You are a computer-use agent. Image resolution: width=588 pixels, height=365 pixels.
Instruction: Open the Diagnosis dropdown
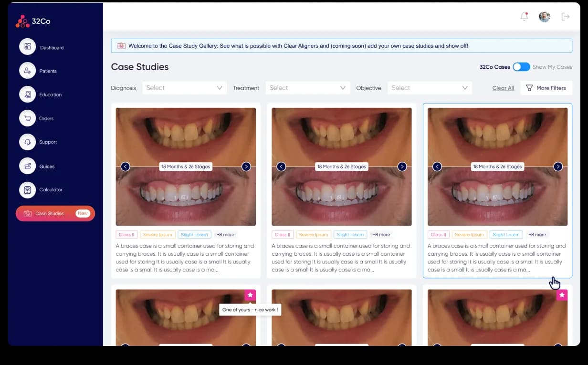[185, 88]
